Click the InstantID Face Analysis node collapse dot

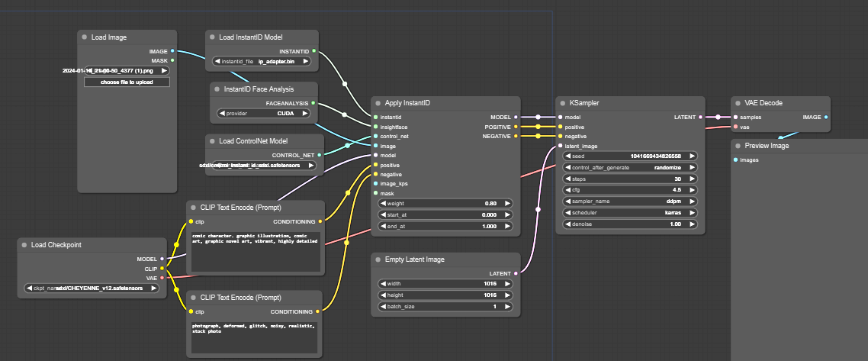coord(217,89)
